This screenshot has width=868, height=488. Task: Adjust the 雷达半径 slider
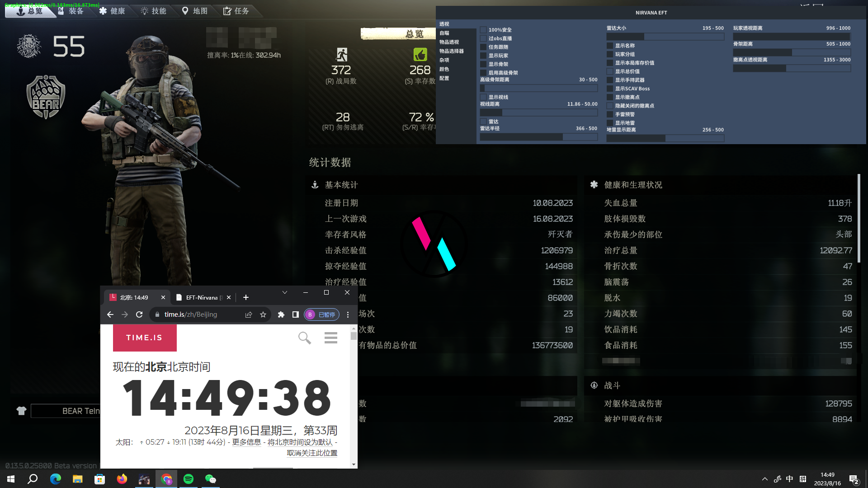coord(538,137)
